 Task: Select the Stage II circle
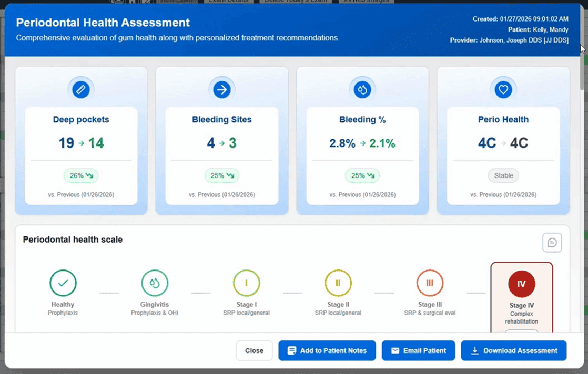[x=338, y=283]
